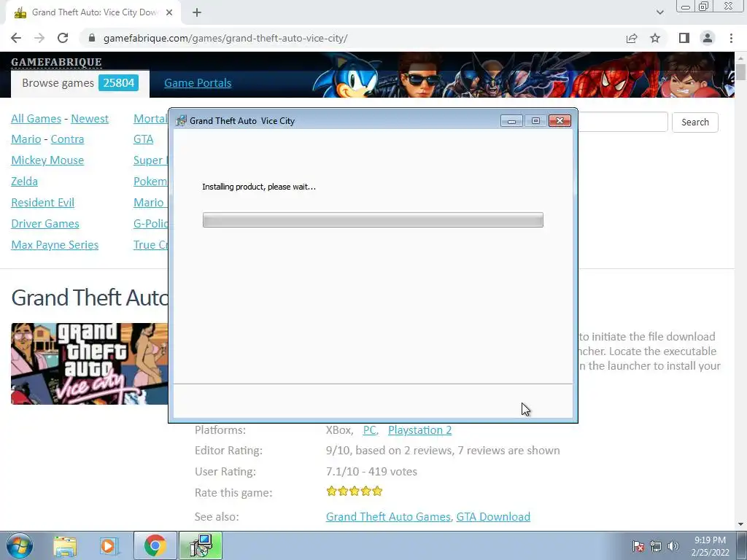747x560 pixels.
Task: Close the Vice City installer window
Action: click(x=560, y=121)
